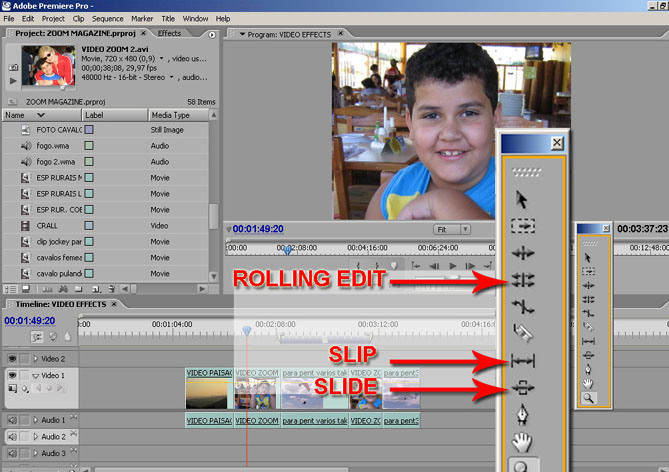Image resolution: width=669 pixels, height=472 pixels.
Task: Activate the Pen tool in large toolbox
Action: [523, 414]
